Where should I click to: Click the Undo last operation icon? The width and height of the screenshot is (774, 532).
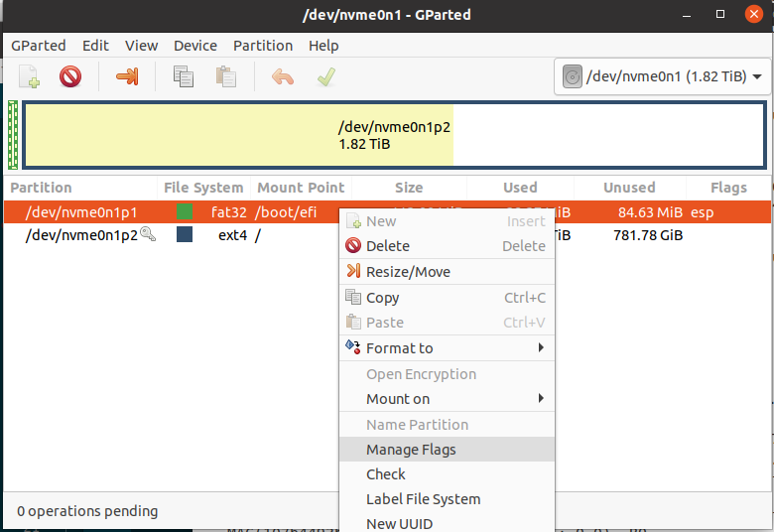pos(283,76)
